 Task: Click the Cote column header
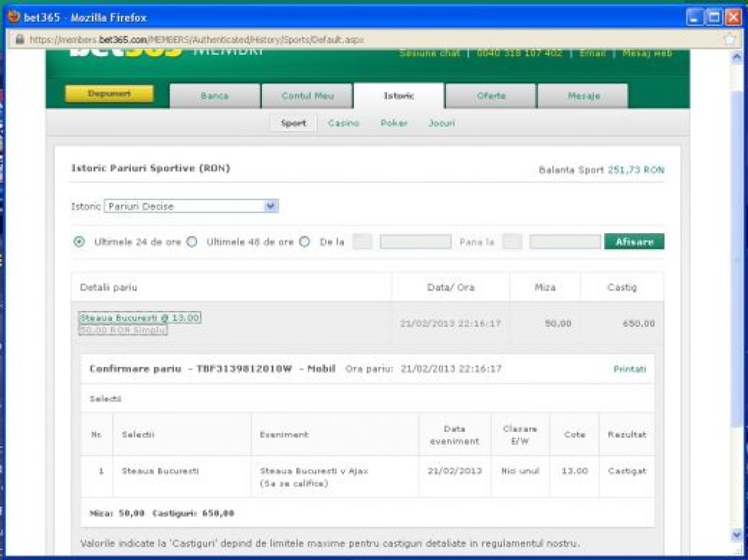(574, 435)
